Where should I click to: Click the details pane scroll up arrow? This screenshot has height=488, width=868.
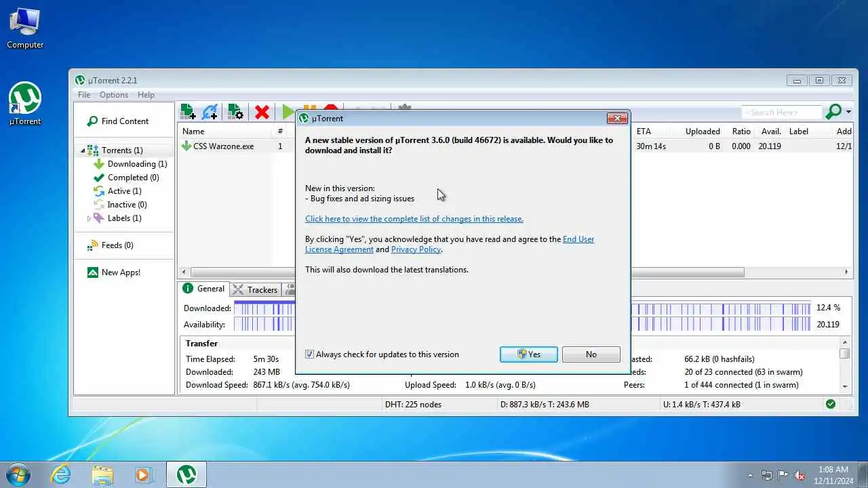tap(845, 343)
